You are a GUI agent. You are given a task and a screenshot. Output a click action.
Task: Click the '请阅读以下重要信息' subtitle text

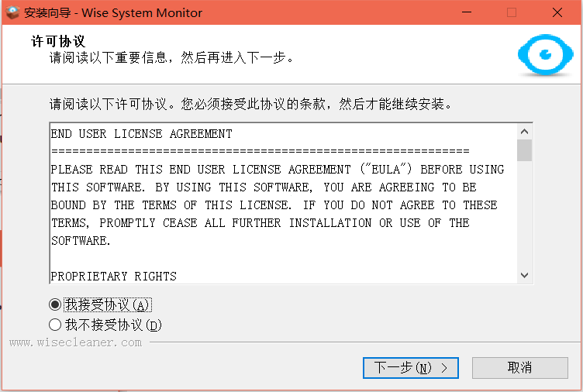[171, 57]
